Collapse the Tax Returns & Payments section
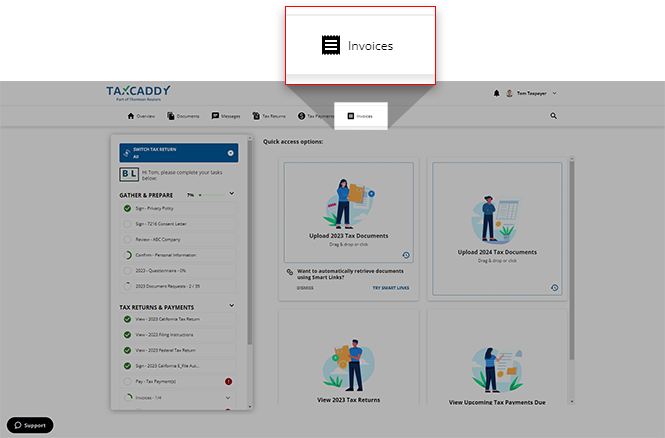This screenshot has width=665, height=438. pyautogui.click(x=232, y=306)
